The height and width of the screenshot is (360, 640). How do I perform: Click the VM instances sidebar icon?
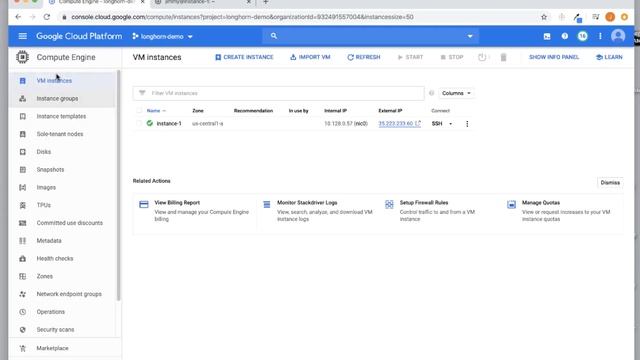coord(22,81)
